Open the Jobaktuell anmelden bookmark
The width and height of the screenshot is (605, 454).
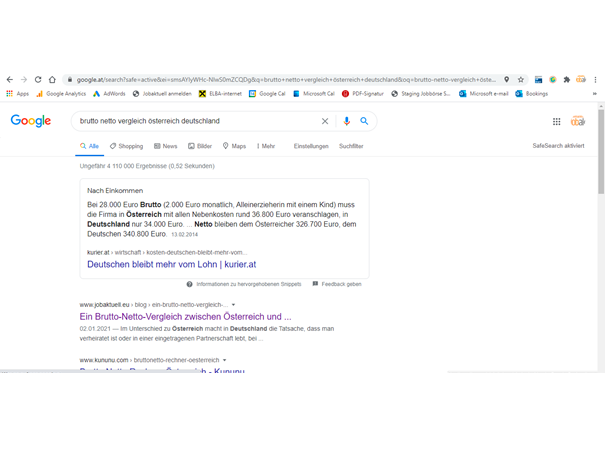[162, 94]
